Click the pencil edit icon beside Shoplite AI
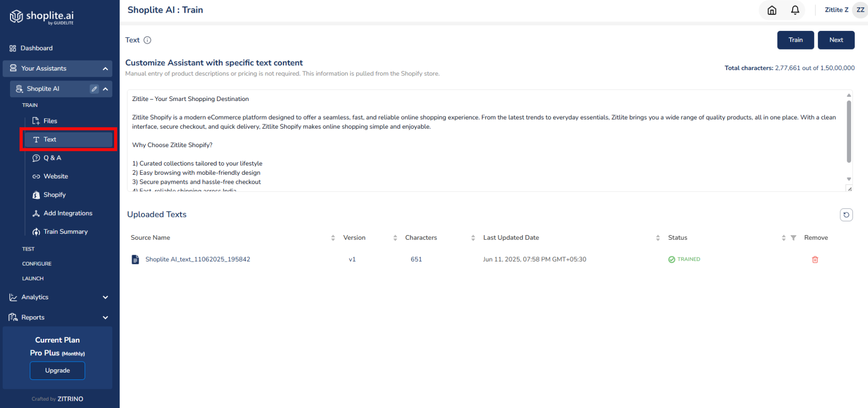 click(x=94, y=89)
